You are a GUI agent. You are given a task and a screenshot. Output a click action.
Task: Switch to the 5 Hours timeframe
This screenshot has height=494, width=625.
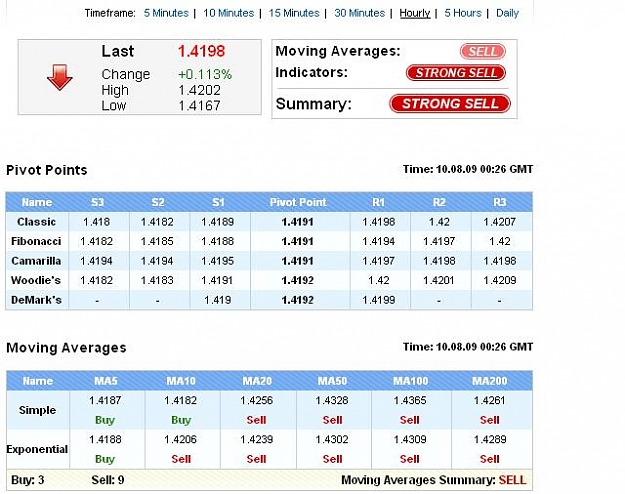[x=463, y=13]
